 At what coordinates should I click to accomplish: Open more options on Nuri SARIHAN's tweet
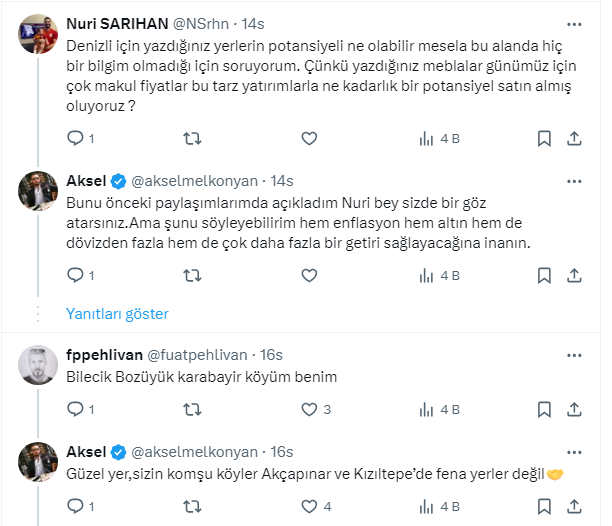click(575, 22)
